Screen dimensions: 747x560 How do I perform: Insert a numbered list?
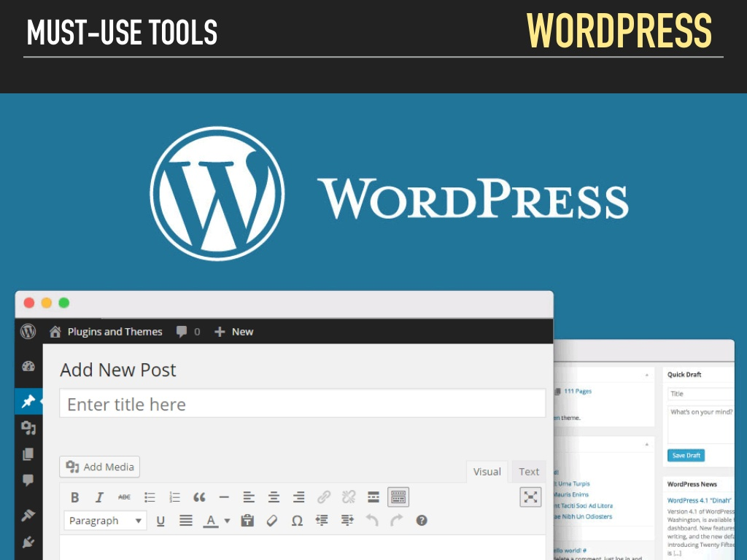174,497
